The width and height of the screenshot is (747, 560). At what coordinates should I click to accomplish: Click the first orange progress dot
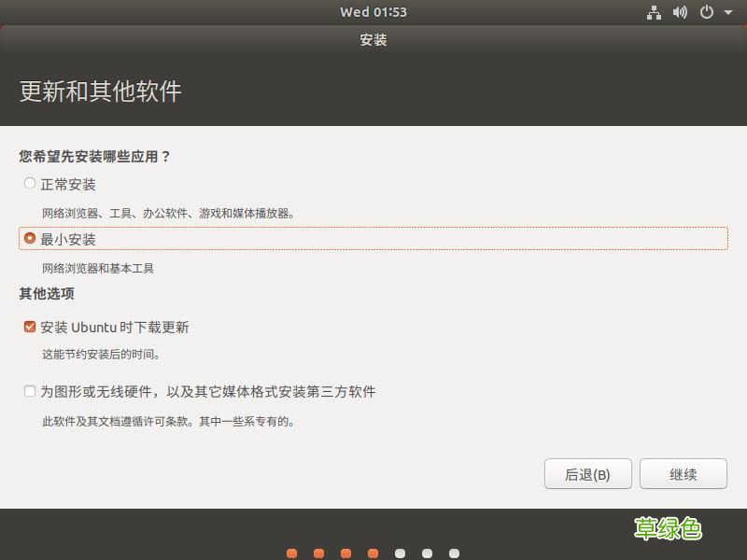[x=291, y=552]
